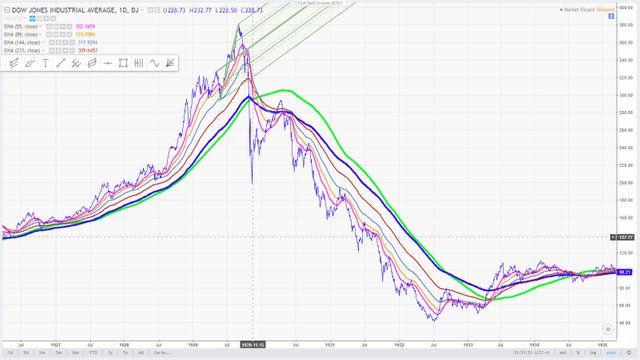
Task: Open settings for EMA (233, close)
Action: click(58, 51)
